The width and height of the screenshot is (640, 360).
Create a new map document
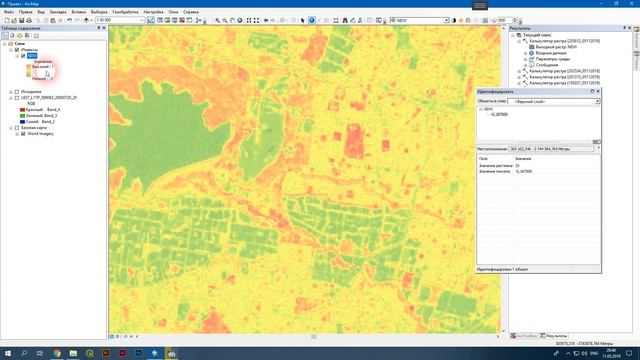point(7,20)
